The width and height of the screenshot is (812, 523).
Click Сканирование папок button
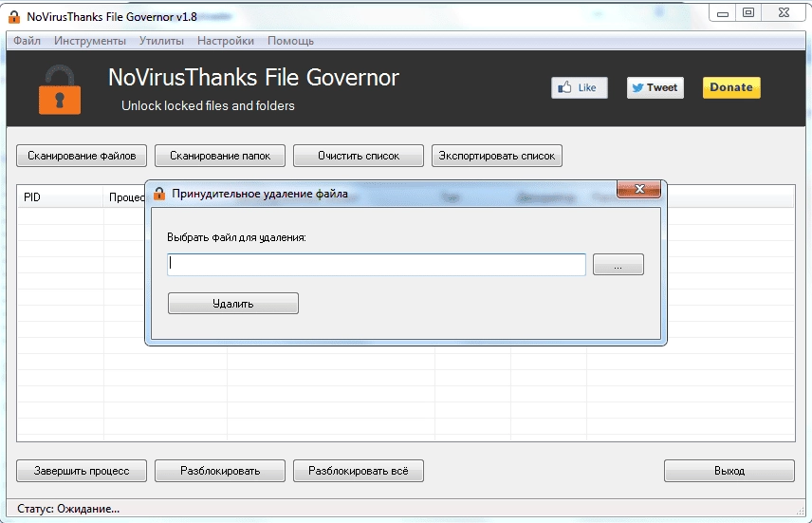220,156
